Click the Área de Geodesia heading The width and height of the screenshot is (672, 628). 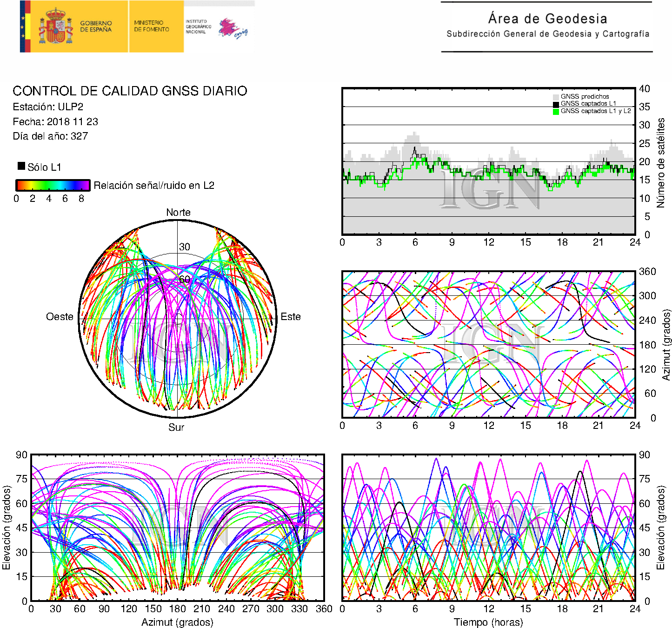[547, 19]
